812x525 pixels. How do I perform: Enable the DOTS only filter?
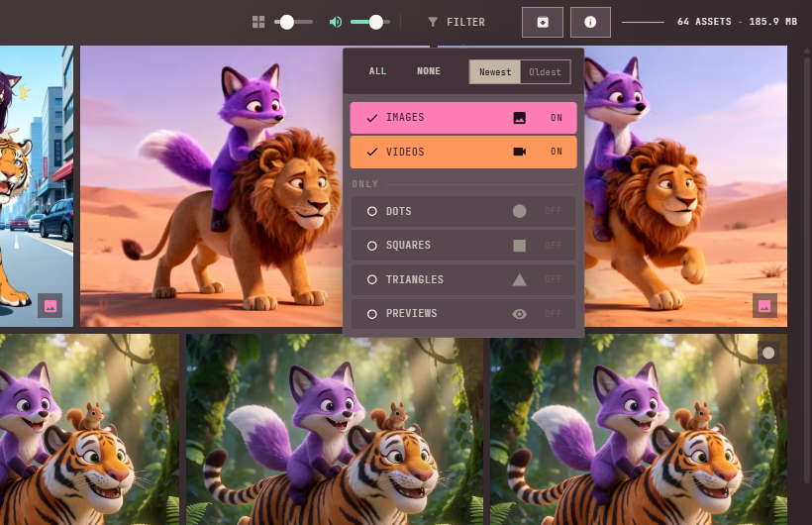coord(463,211)
